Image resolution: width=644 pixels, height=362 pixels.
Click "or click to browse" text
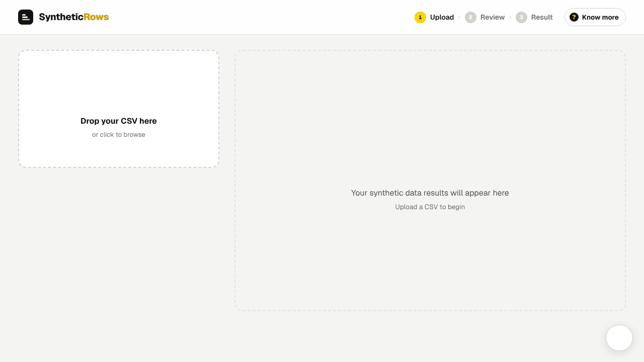[119, 135]
